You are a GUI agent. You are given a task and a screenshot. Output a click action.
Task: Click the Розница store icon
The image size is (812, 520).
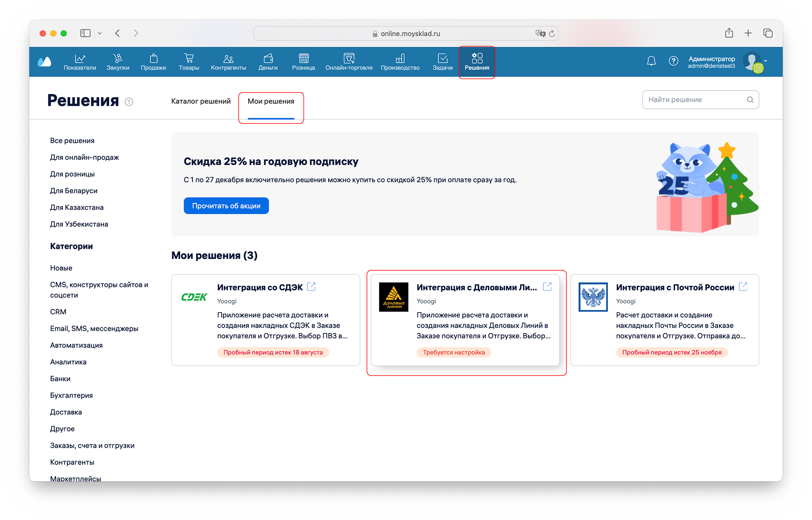point(303,58)
